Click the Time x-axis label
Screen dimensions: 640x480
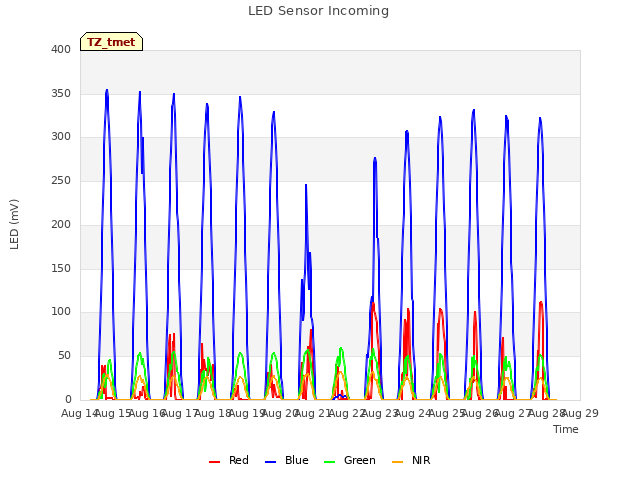click(566, 429)
